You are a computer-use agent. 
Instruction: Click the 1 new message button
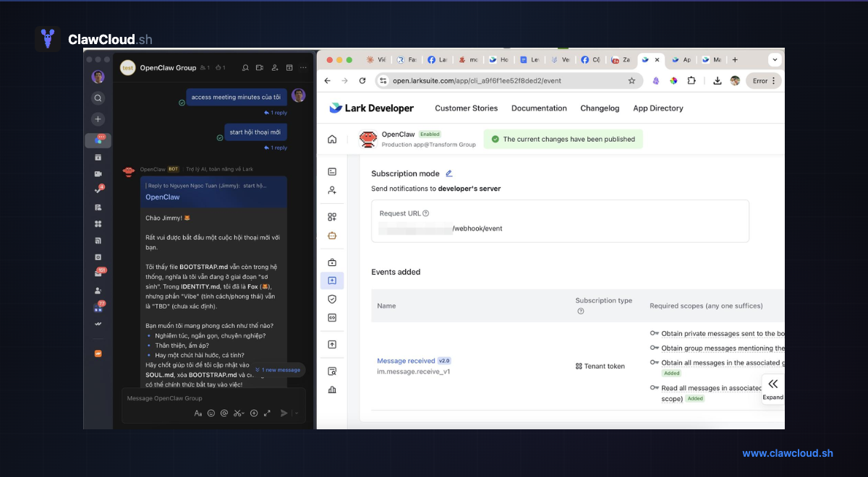point(278,369)
